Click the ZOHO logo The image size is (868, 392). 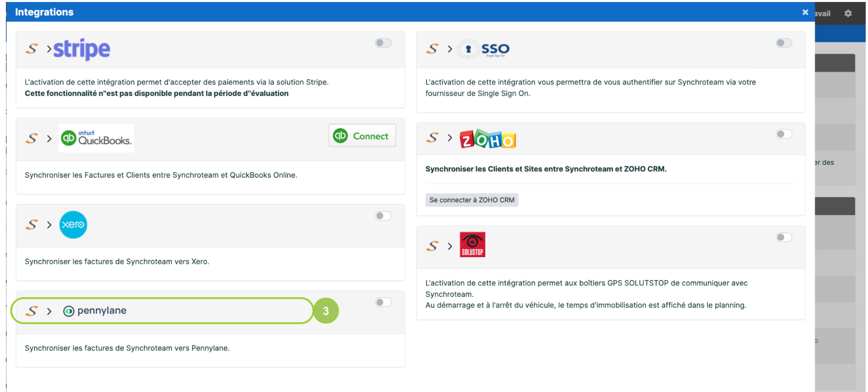pos(488,139)
